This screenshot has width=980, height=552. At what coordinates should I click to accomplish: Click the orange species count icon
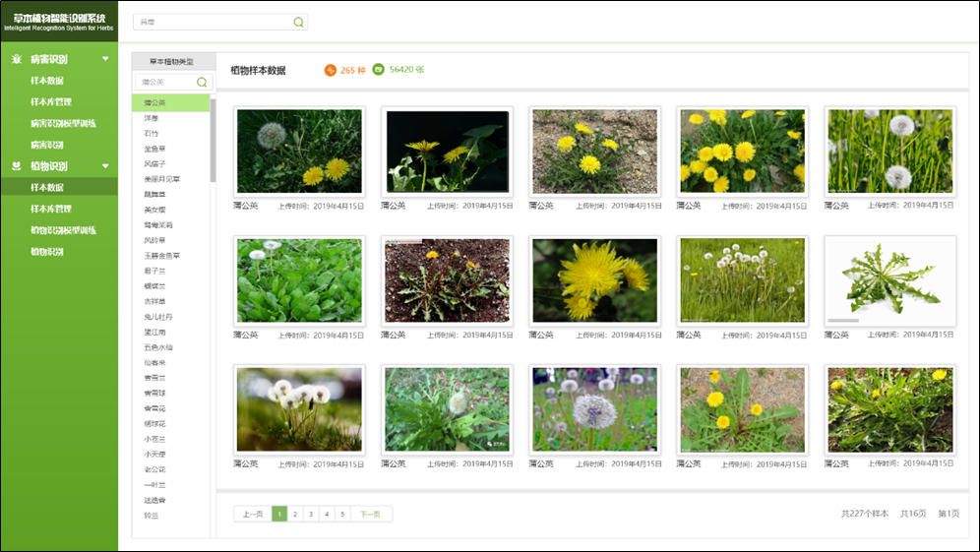pyautogui.click(x=330, y=70)
